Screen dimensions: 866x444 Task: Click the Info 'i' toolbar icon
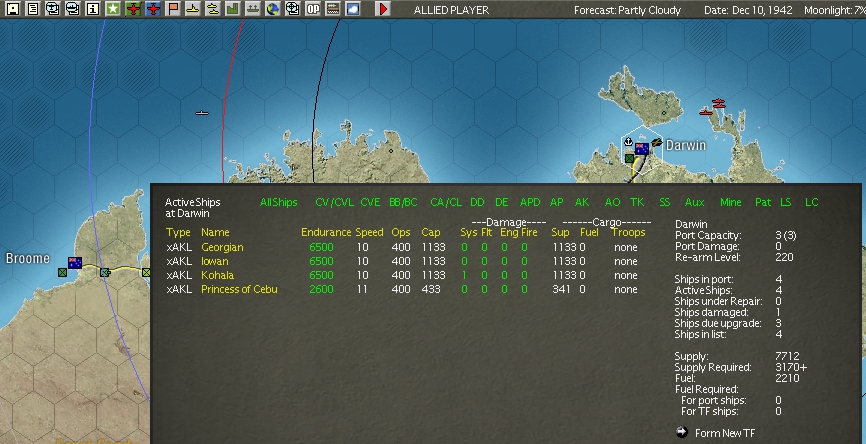(92, 8)
